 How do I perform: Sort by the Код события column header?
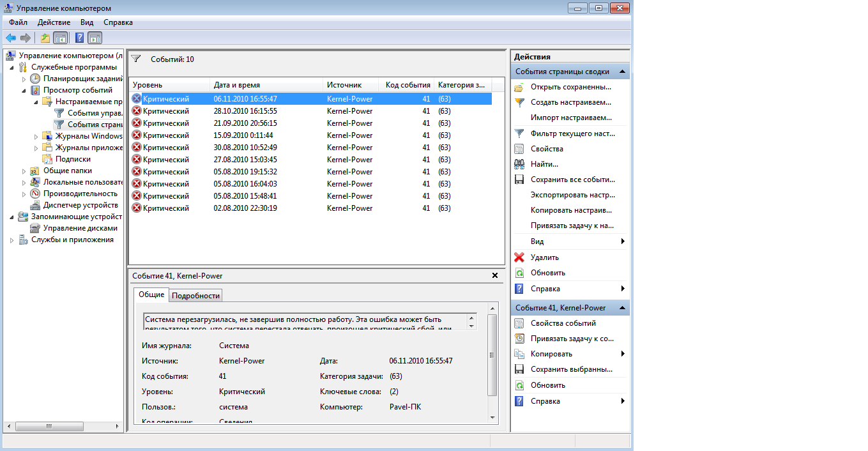click(x=407, y=85)
